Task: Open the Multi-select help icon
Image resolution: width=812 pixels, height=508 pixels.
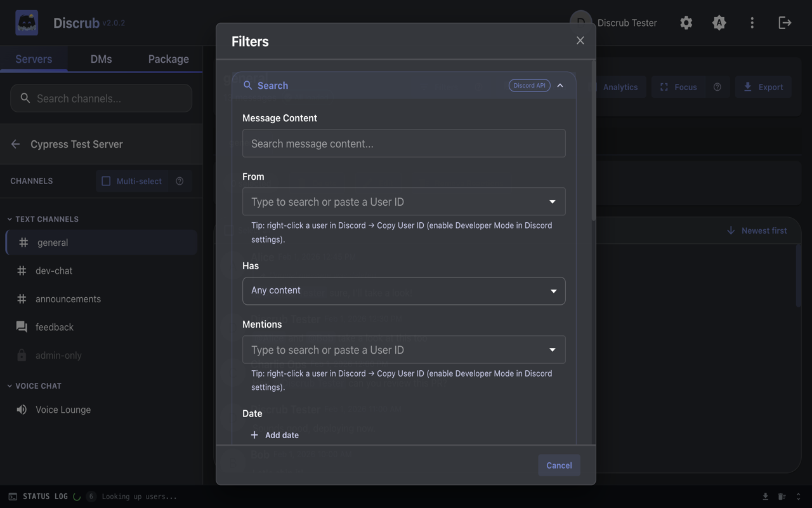Action: (180, 181)
